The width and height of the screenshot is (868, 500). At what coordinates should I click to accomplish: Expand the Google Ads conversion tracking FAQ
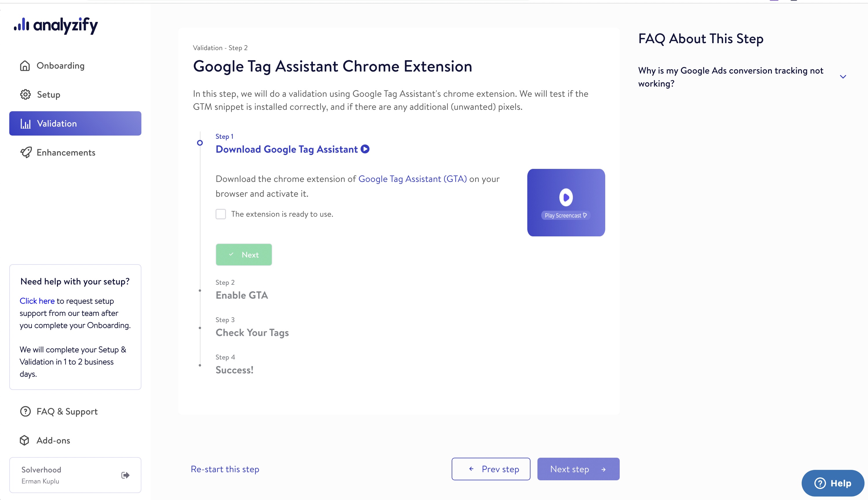(x=843, y=76)
